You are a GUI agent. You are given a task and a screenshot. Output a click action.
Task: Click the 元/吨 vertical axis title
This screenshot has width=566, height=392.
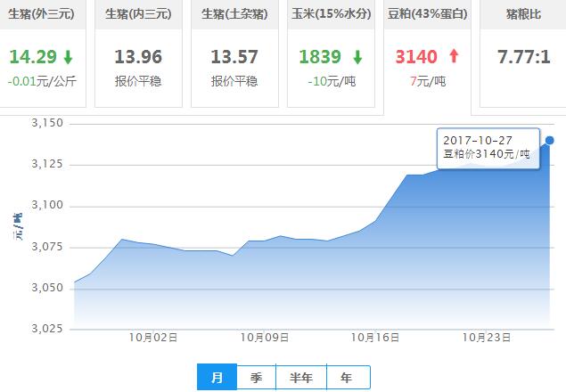[18, 226]
